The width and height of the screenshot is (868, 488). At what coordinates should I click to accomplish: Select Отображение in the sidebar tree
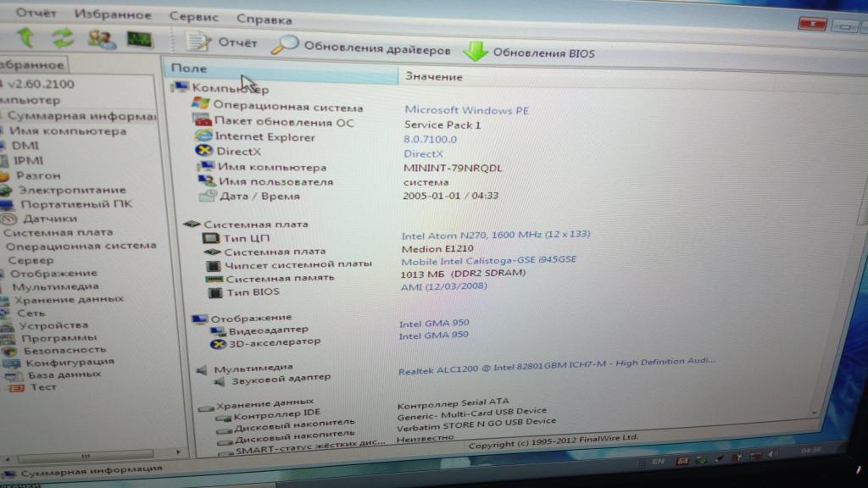point(53,274)
